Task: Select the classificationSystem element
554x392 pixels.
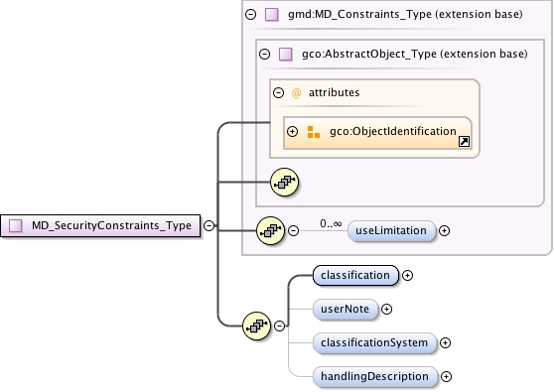Action: [x=374, y=343]
